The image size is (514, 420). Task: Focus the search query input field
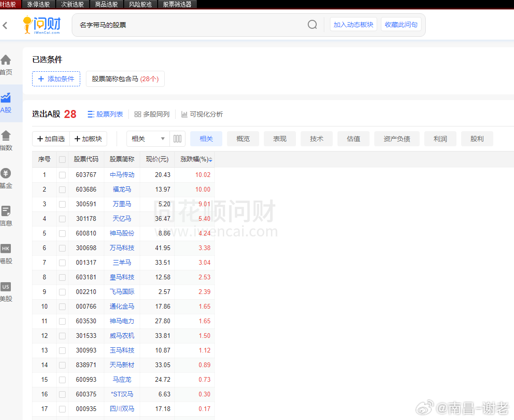pos(190,25)
